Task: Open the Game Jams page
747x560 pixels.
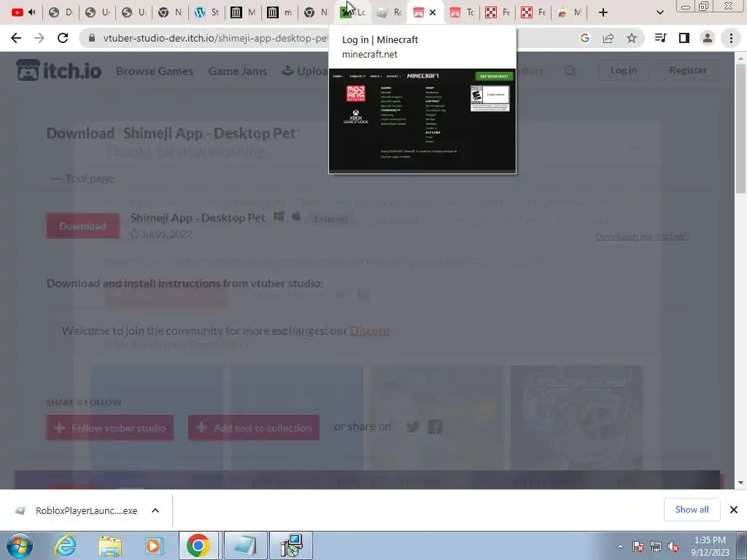Action: 238,71
